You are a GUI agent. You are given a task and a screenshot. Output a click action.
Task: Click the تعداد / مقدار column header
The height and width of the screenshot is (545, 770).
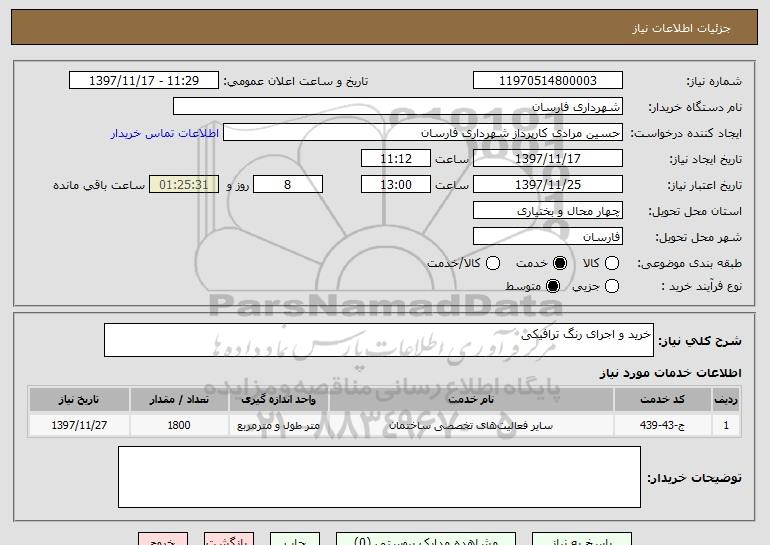pyautogui.click(x=179, y=400)
